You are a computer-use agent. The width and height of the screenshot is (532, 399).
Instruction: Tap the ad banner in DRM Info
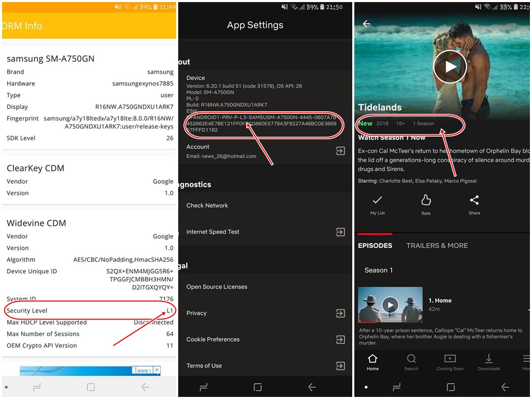click(89, 370)
